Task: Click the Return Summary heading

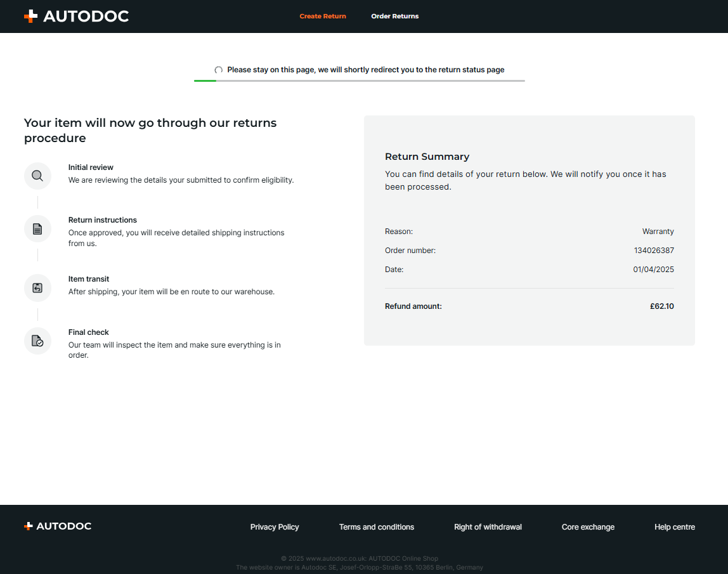Action: click(427, 157)
